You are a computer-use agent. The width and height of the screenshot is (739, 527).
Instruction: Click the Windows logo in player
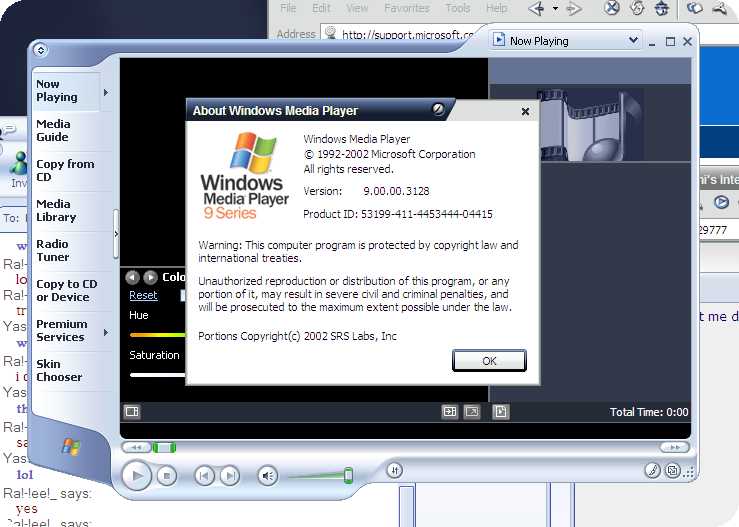[x=71, y=446]
